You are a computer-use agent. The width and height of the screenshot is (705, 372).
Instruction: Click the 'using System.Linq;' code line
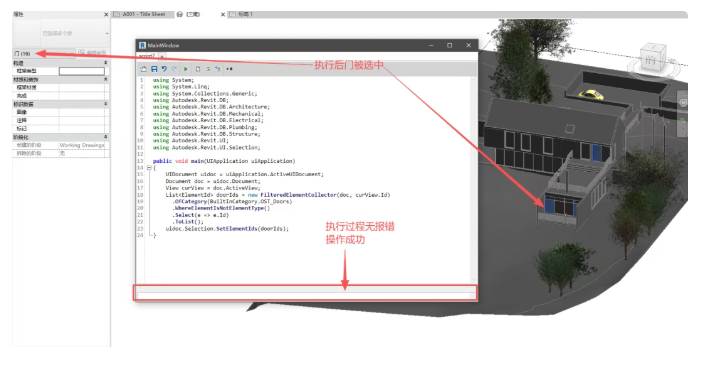coord(181,87)
